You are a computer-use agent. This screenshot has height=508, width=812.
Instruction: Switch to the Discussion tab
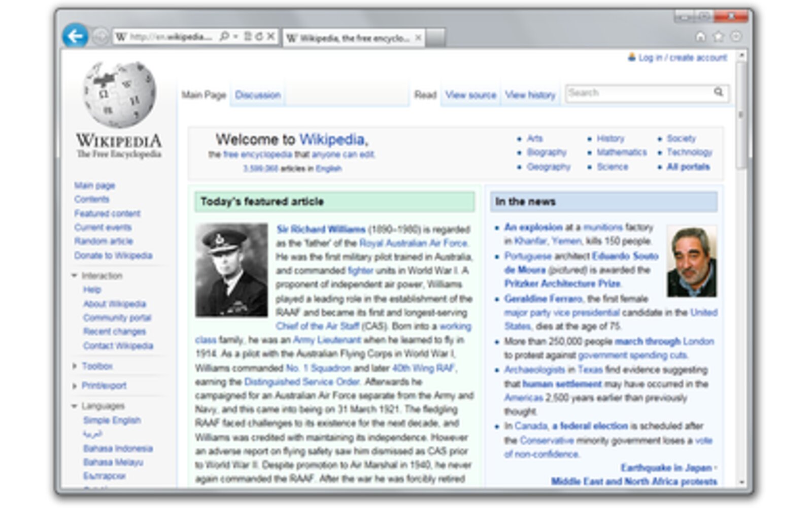click(258, 95)
